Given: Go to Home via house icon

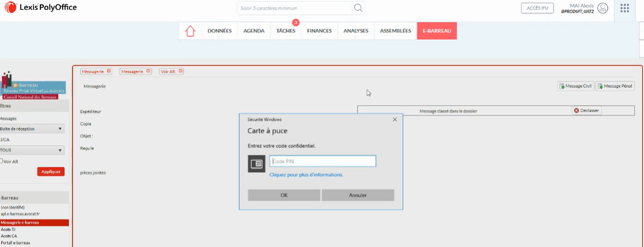Looking at the screenshot, I should pyautogui.click(x=190, y=31).
